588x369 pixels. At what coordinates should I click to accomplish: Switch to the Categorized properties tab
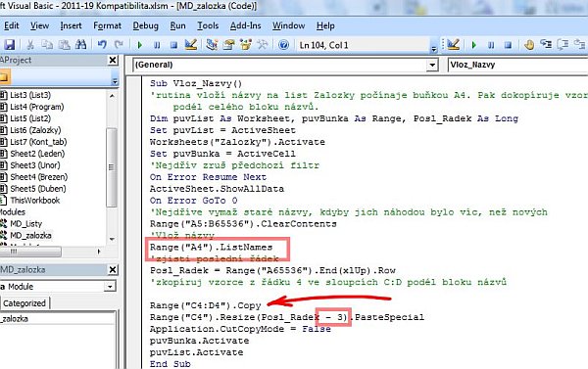(24, 303)
